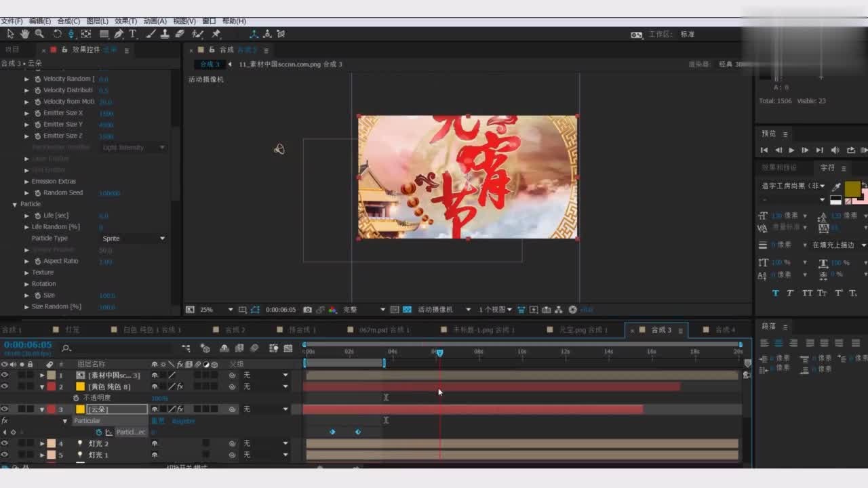Screen dimensions: 868x488
Task: Click the Register link beside Particular
Action: click(183, 421)
